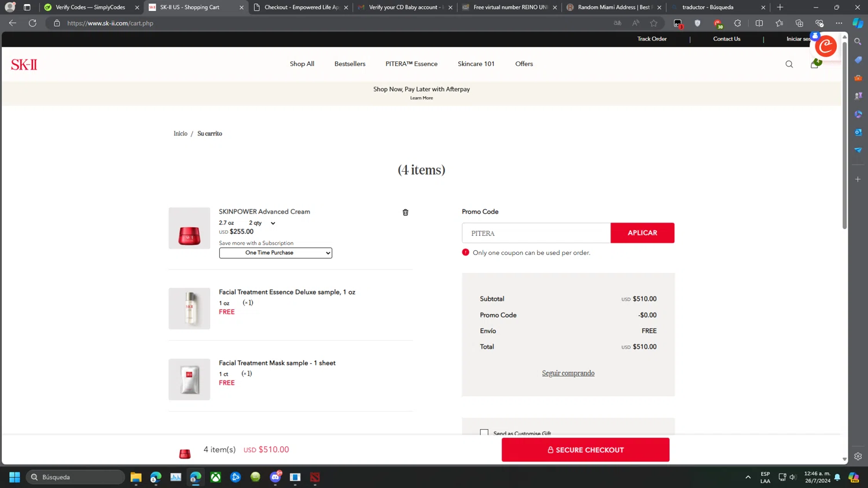Open the Discord icon in taskbar
868x488 pixels.
tap(275, 477)
